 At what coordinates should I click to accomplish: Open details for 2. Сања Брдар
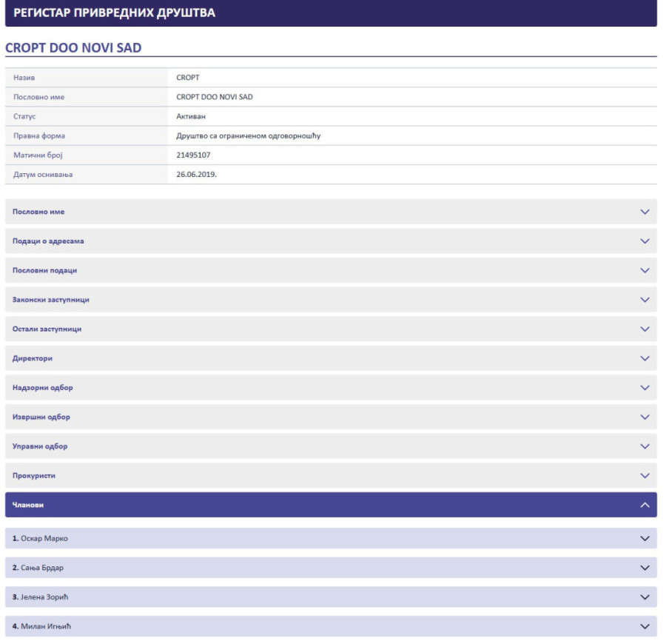pyautogui.click(x=330, y=568)
